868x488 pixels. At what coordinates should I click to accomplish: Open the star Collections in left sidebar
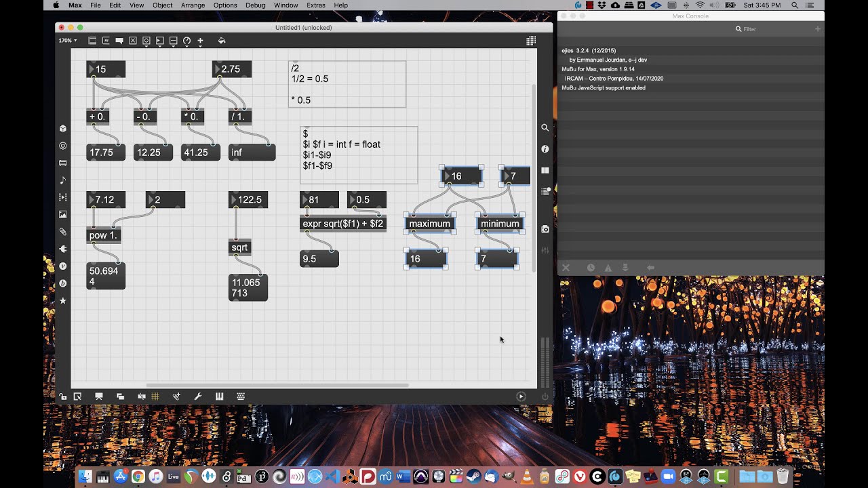(63, 300)
